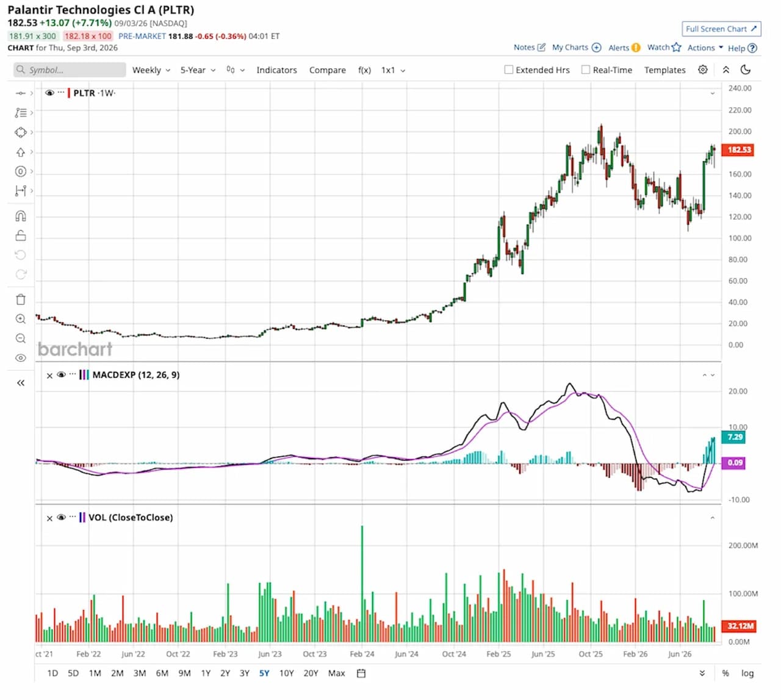Toggle the hide all drawings eye in left toolbar
Screen dimensions: 781x700
click(x=21, y=358)
